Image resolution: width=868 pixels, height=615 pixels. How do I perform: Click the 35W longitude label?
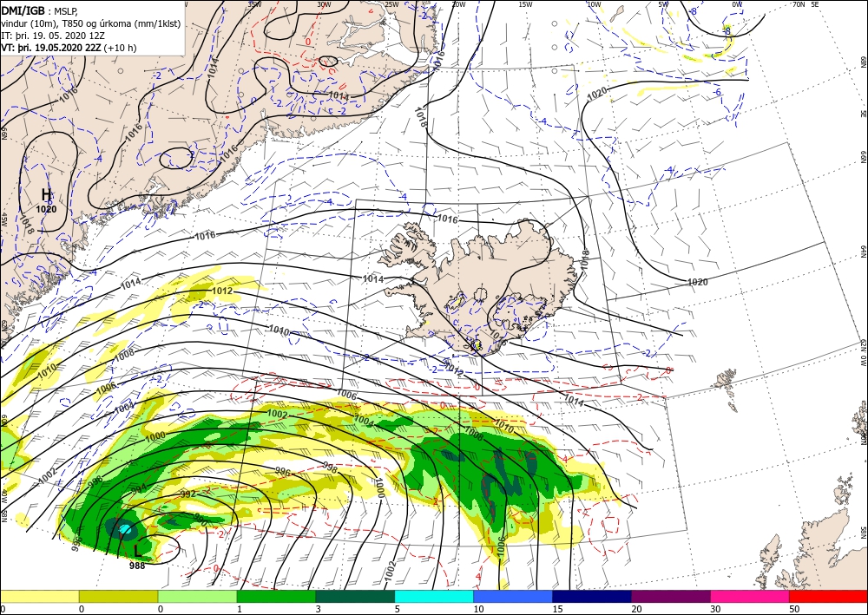[254, 3]
